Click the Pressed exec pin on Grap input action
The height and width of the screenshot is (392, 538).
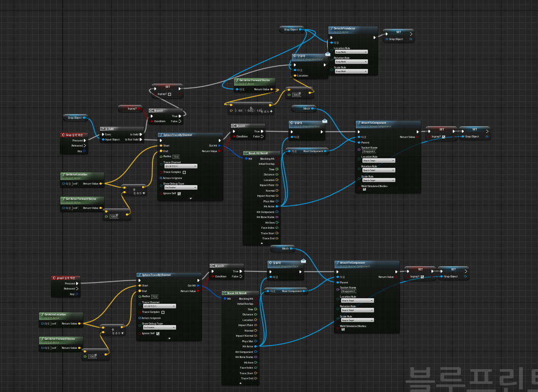coord(85,140)
